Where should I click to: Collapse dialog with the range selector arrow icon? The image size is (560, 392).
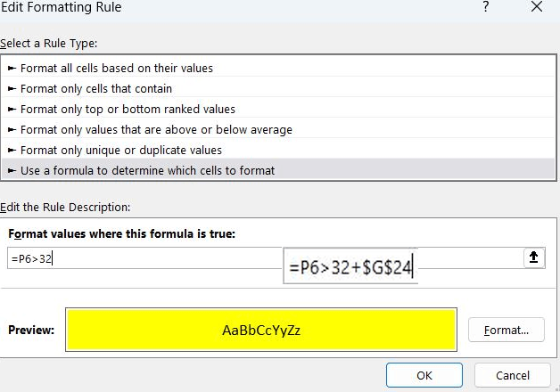pos(534,257)
